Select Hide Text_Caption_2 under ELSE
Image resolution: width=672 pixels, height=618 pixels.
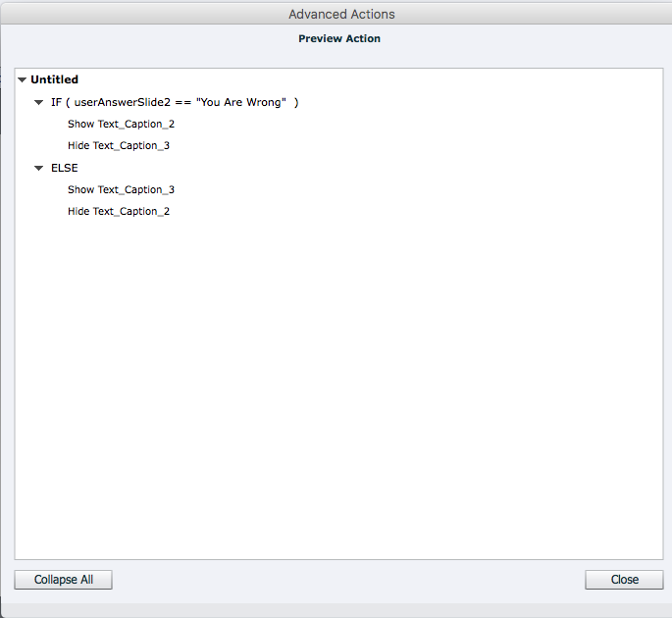click(x=119, y=212)
